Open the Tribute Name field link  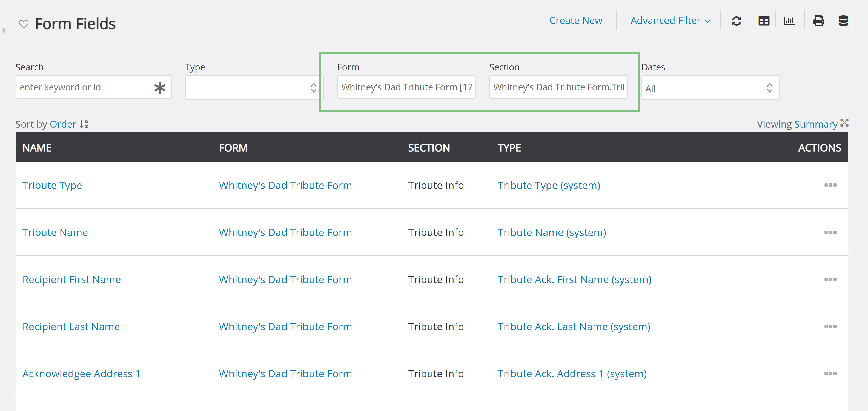[x=55, y=232]
